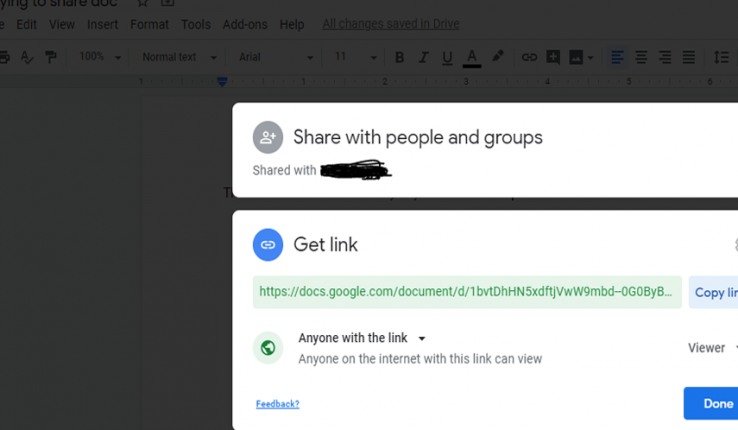This screenshot has height=430, width=738.
Task: Open the zoom 100% dropdown
Action: pos(100,57)
